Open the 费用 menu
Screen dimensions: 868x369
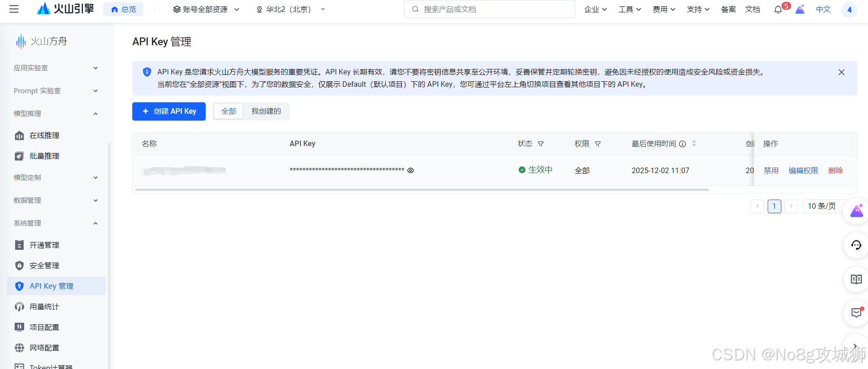(x=664, y=9)
